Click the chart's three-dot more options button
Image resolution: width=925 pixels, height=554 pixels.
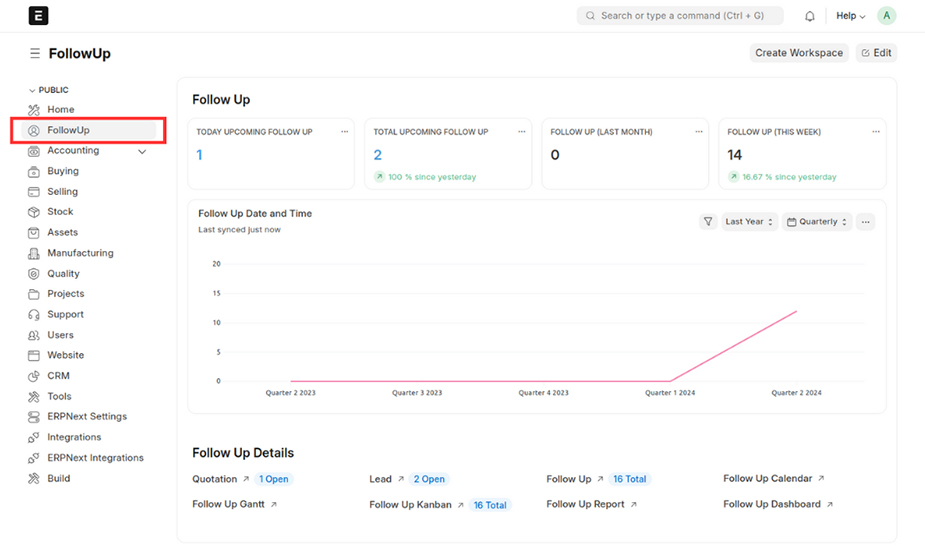click(x=866, y=222)
